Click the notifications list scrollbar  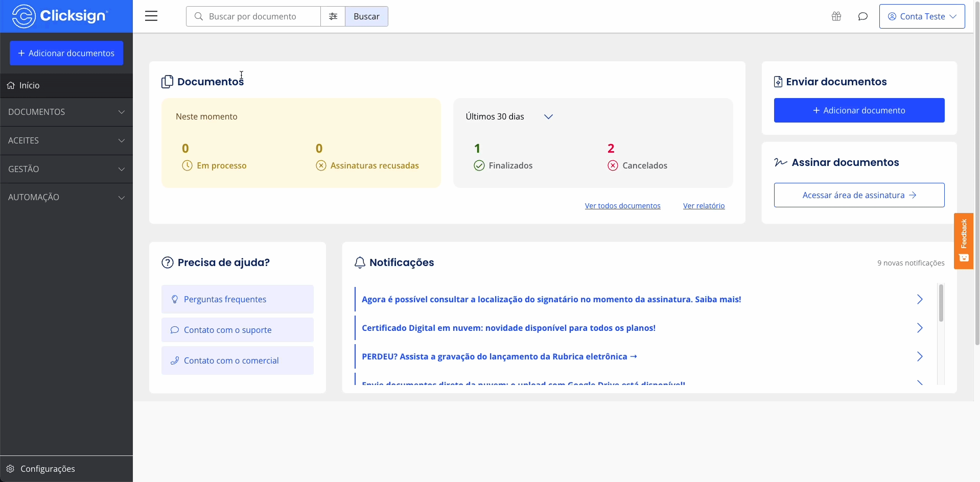point(941,302)
